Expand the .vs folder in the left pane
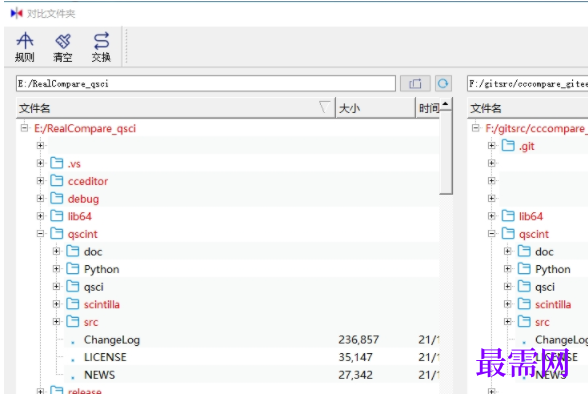This screenshot has height=394, width=588. pos(40,163)
